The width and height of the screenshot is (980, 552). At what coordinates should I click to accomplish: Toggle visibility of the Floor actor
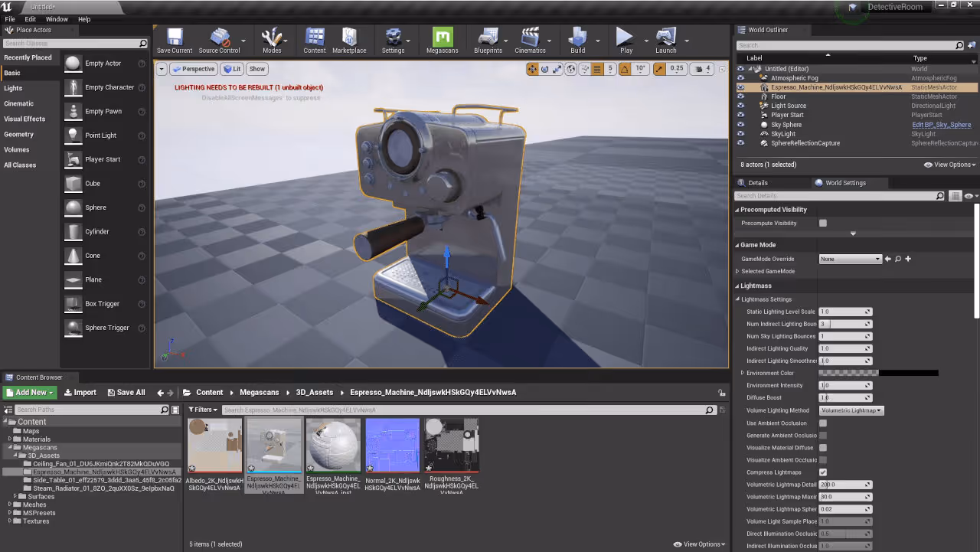pyautogui.click(x=740, y=96)
